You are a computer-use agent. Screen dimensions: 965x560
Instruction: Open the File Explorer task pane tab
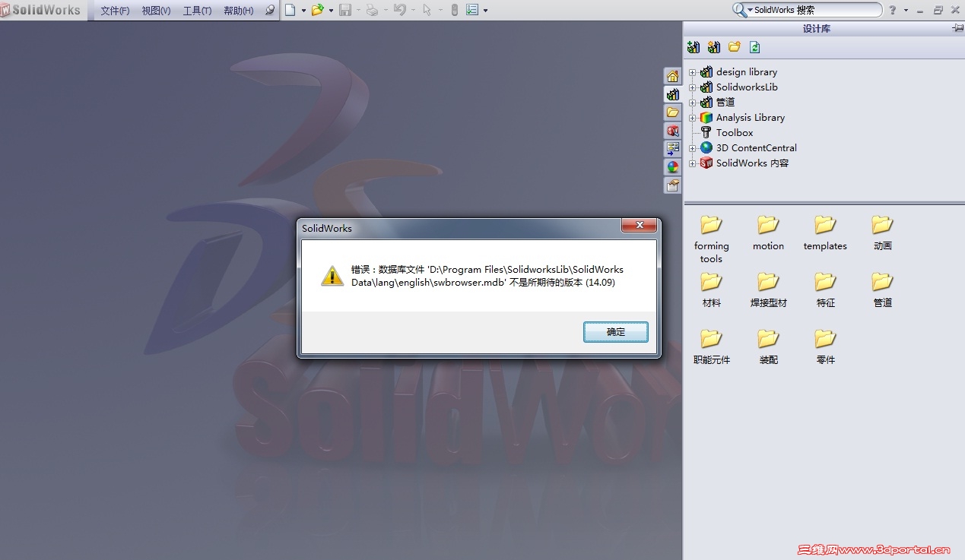tap(672, 112)
